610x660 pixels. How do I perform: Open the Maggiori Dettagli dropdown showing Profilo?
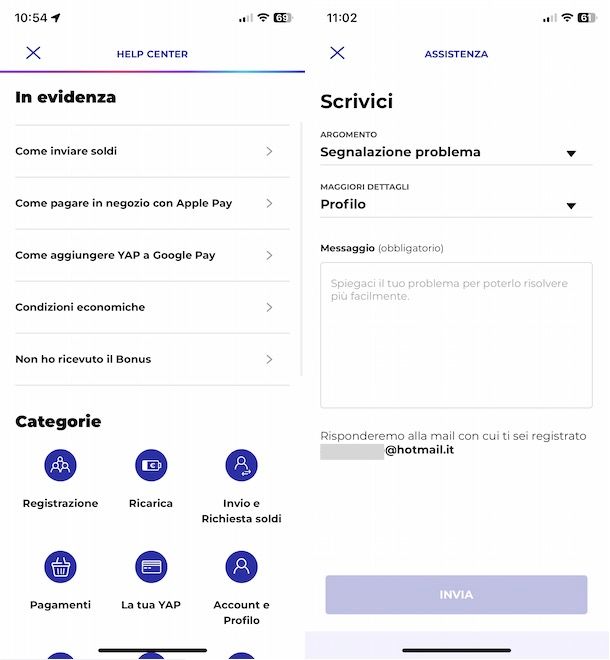(456, 205)
